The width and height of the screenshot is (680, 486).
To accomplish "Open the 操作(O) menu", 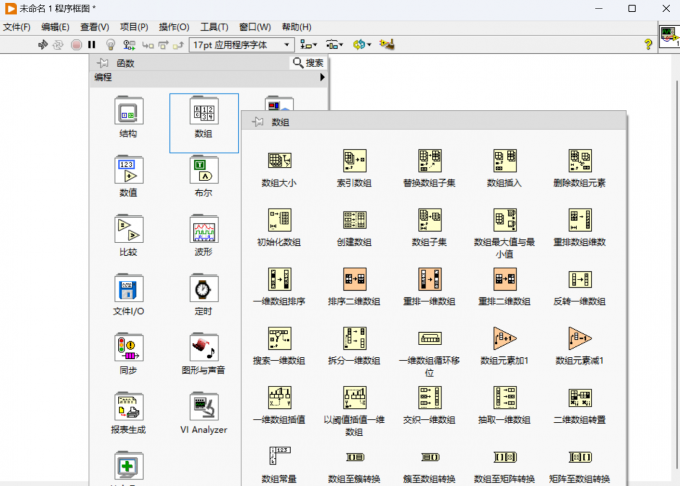I will [174, 27].
